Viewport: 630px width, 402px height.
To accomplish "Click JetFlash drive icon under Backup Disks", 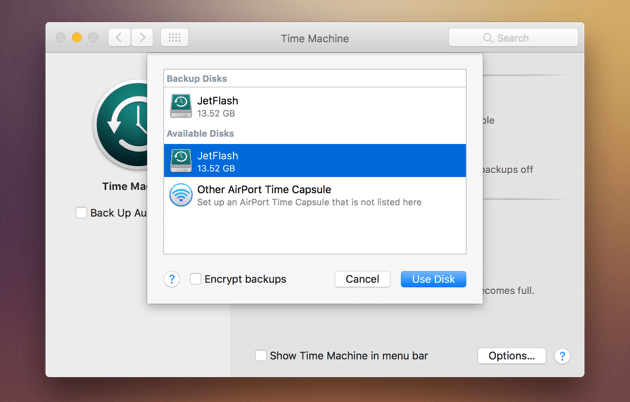I will pyautogui.click(x=181, y=106).
